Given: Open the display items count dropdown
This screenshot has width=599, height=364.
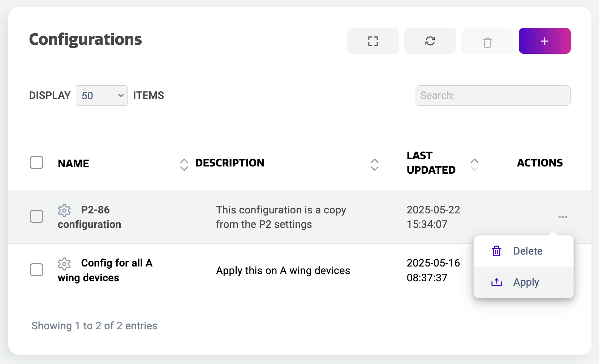Looking at the screenshot, I should point(102,96).
